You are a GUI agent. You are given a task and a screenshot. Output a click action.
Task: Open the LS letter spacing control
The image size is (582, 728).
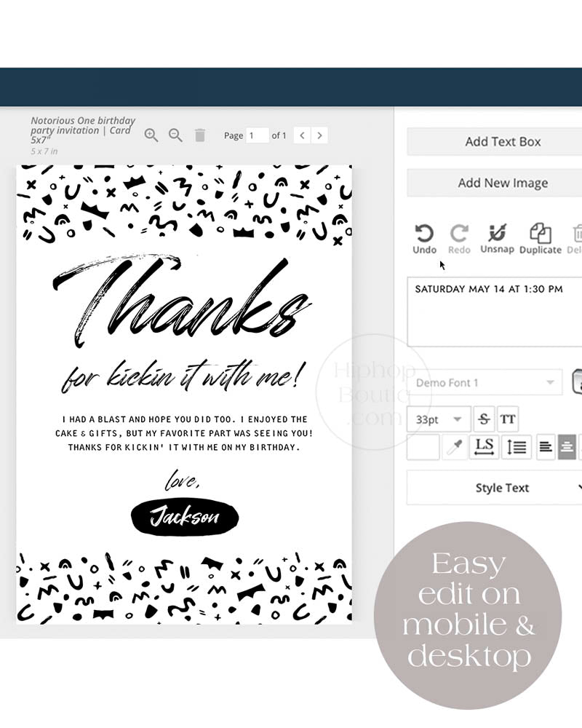click(484, 447)
